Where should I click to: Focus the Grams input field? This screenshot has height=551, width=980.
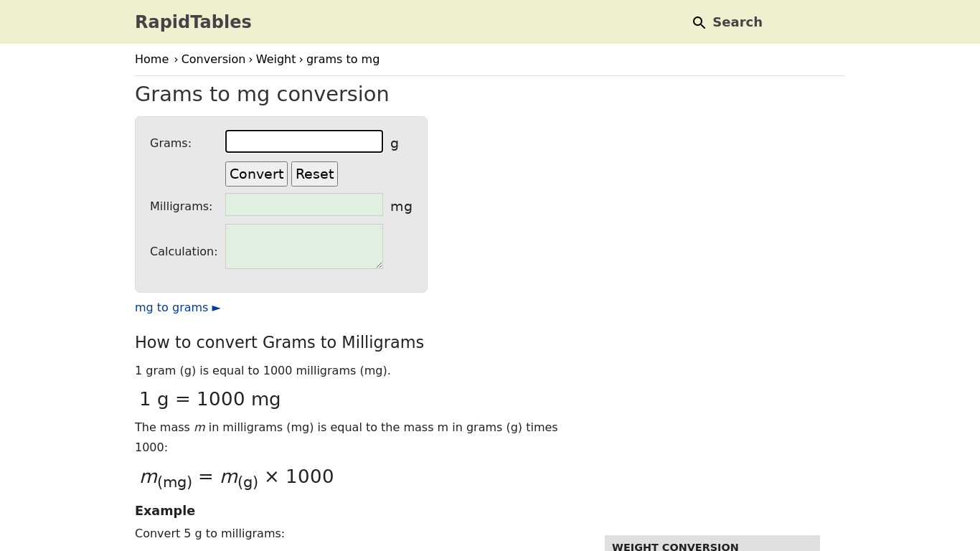click(x=304, y=141)
